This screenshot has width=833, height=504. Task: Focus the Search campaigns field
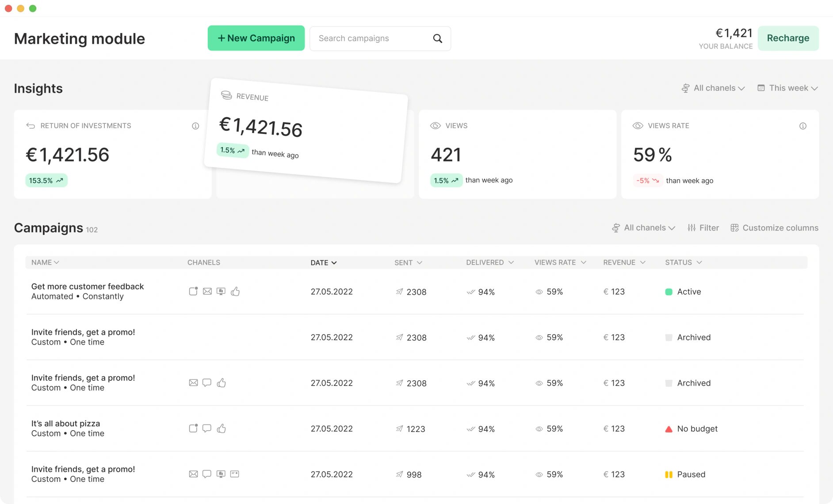pyautogui.click(x=380, y=38)
